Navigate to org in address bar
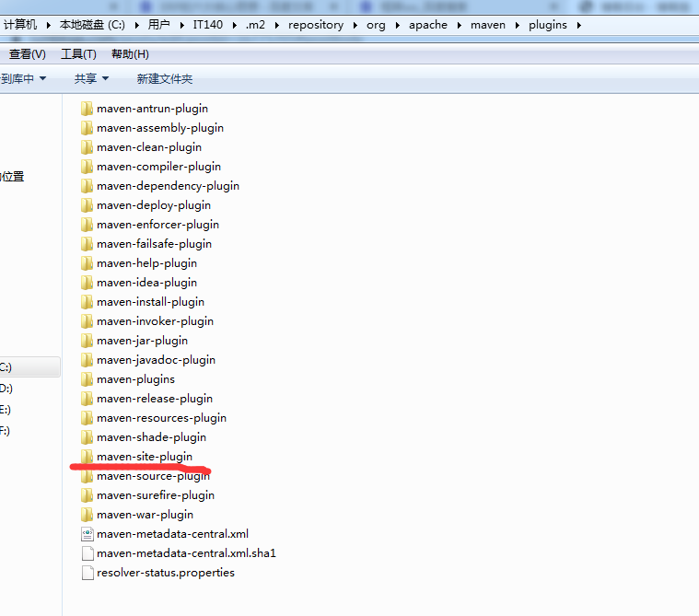This screenshot has width=699, height=616. (376, 25)
